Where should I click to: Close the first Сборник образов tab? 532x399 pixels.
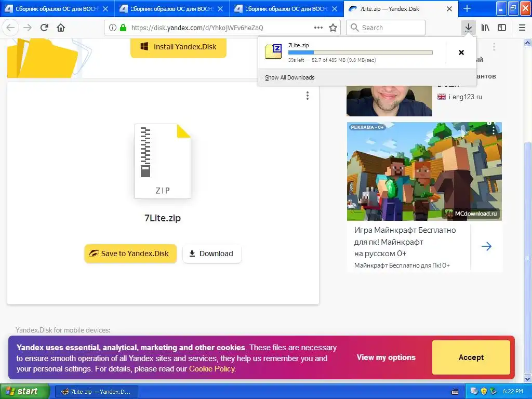[x=105, y=9]
